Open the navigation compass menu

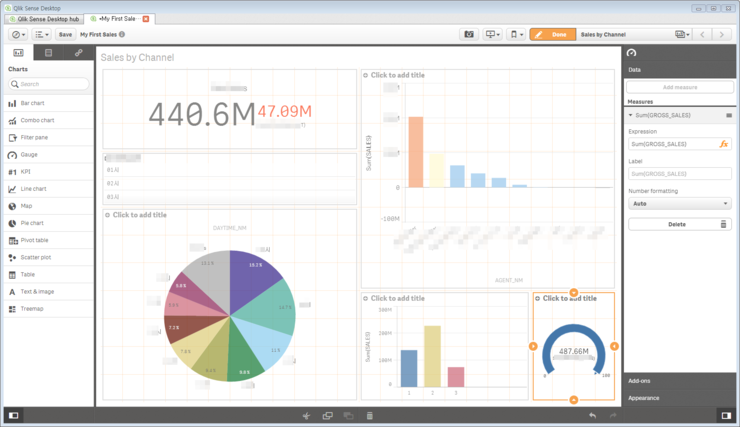click(18, 34)
